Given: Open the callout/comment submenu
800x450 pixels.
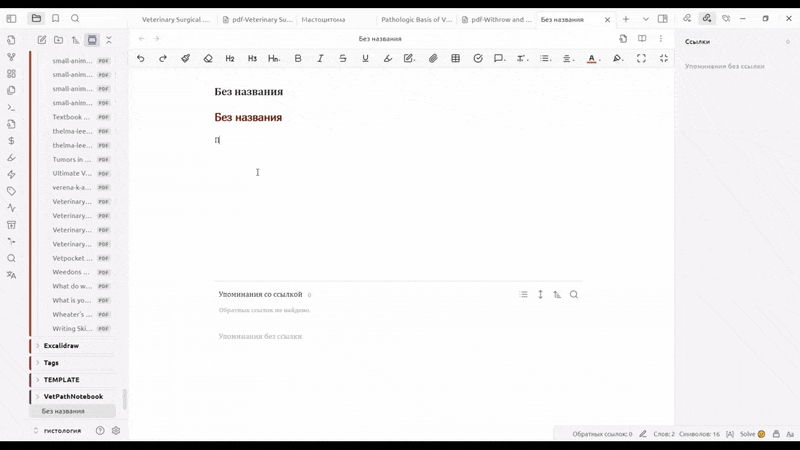Looking at the screenshot, I should [x=499, y=59].
